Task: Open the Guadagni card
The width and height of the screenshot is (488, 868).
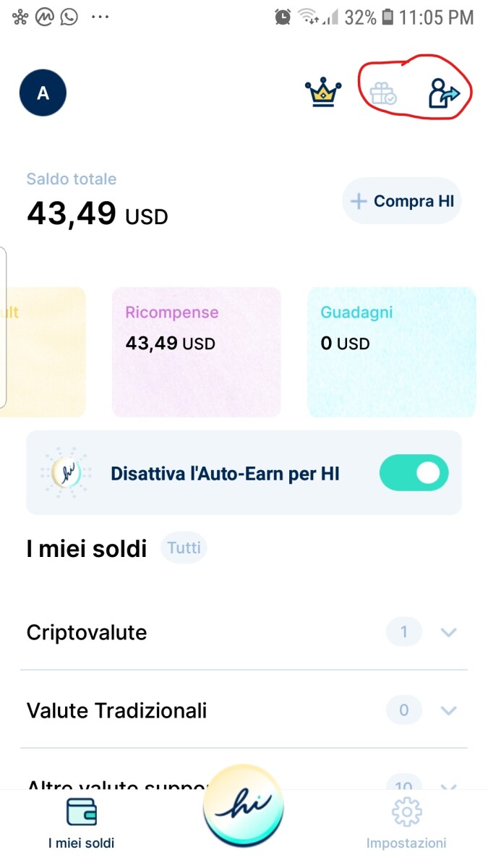Action: (x=391, y=352)
